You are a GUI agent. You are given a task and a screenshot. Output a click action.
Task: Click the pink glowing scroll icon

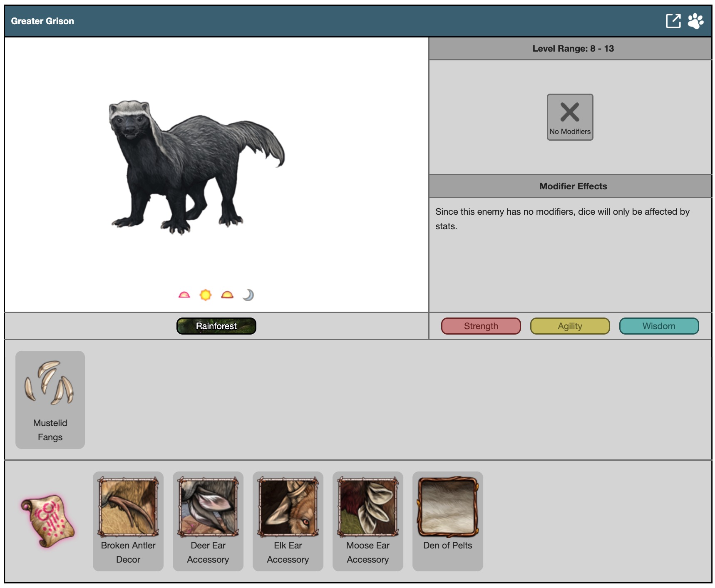click(48, 521)
